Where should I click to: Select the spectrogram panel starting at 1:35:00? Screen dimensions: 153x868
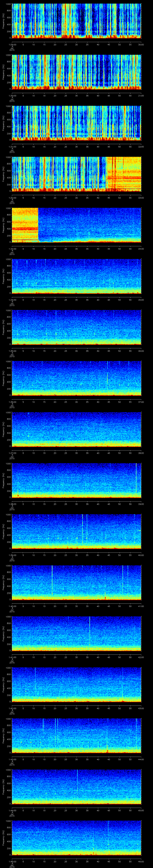[x=76, y=327]
